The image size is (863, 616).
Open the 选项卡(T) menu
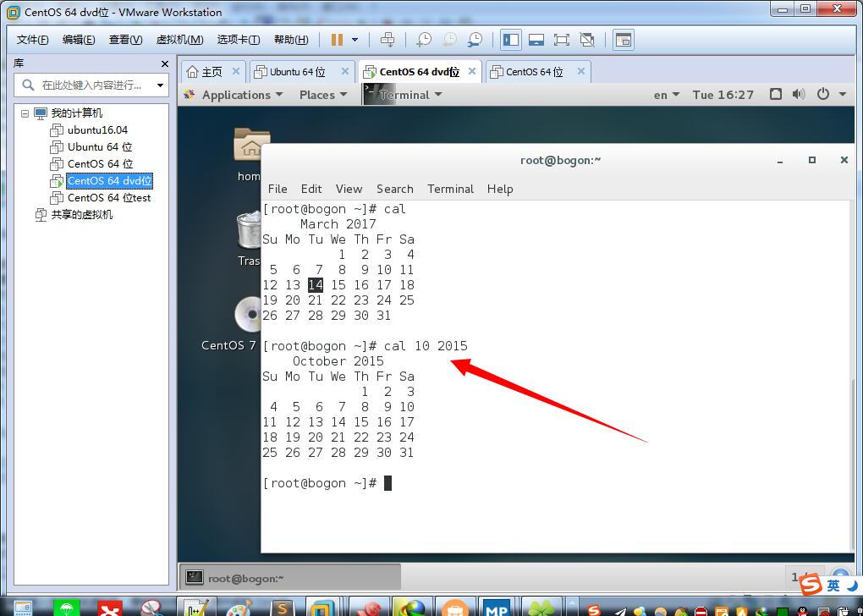click(239, 40)
